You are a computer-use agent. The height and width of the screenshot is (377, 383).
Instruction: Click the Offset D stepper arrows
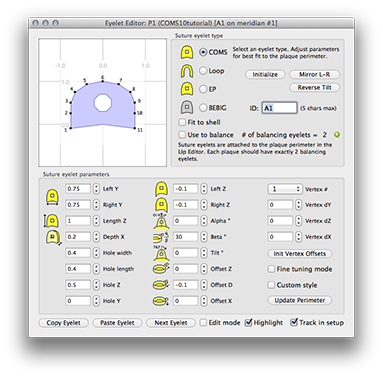[x=204, y=285]
